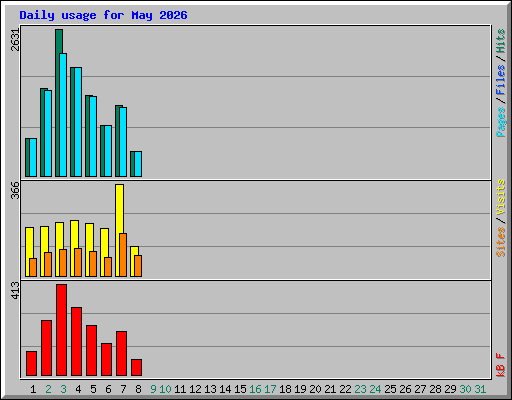512x400 pixels.
Task: Click the orange sites bar for day 5
Action: point(93,264)
